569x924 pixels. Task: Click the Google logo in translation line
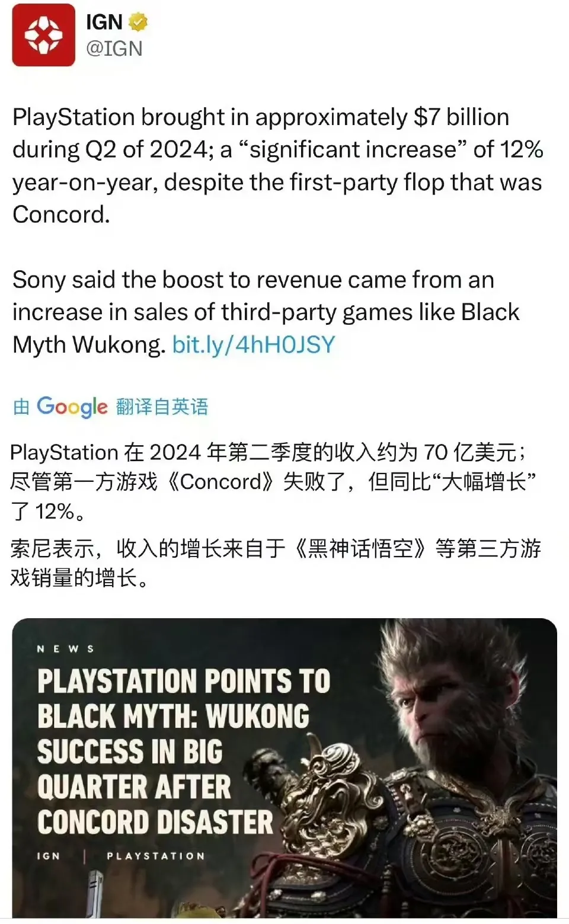click(72, 407)
